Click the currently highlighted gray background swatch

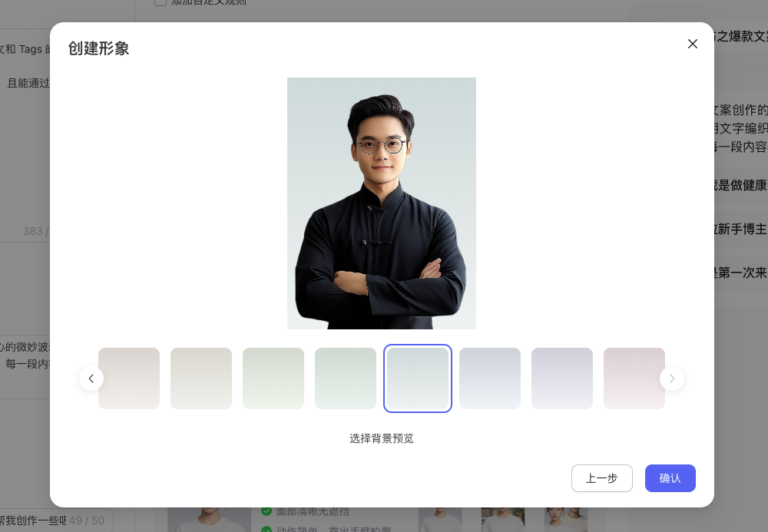(418, 378)
